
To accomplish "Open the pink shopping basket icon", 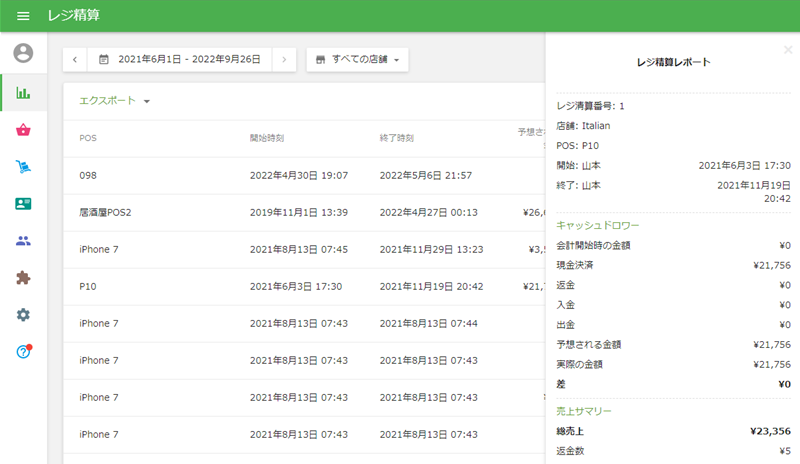I will coord(23,130).
